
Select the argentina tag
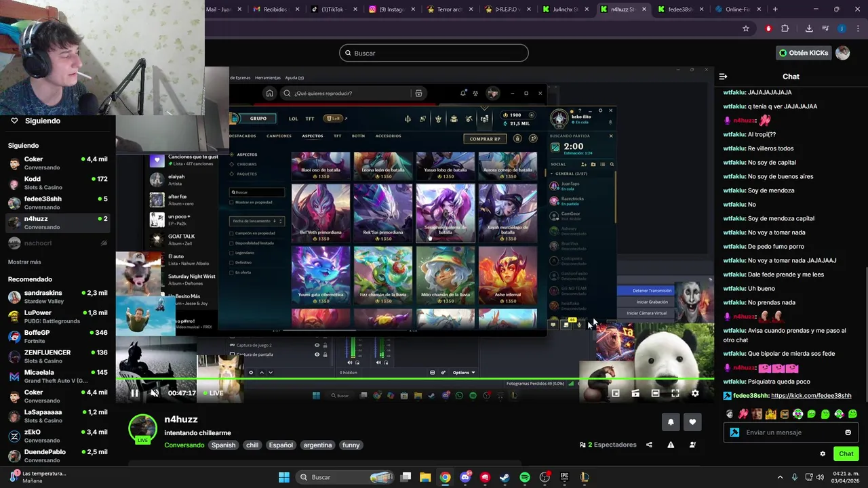(317, 445)
